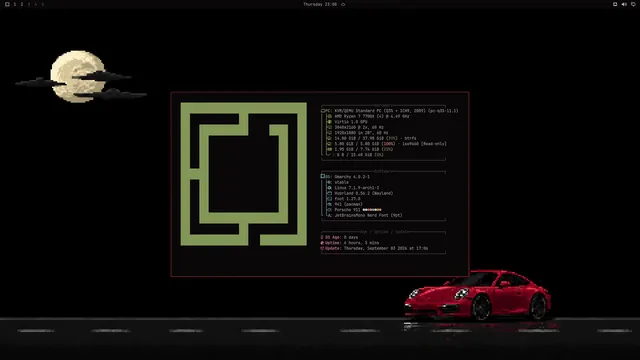Click the 'Porsche 911' theme line
This screenshot has height=360, width=640.
point(347,210)
